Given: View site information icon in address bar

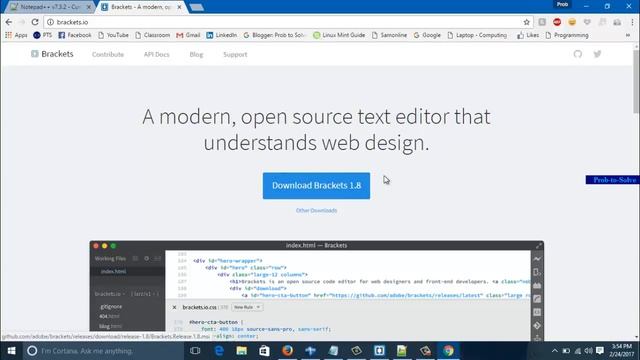Looking at the screenshot, I should point(50,22).
